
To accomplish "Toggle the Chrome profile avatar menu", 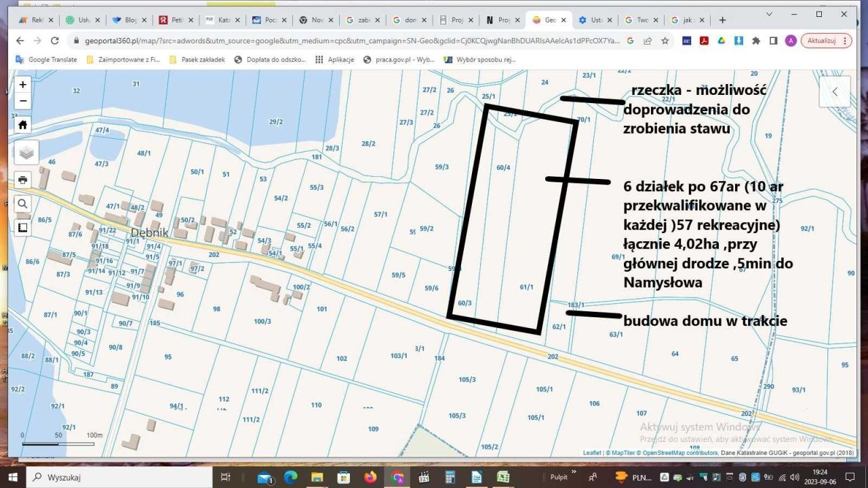I will pos(791,41).
